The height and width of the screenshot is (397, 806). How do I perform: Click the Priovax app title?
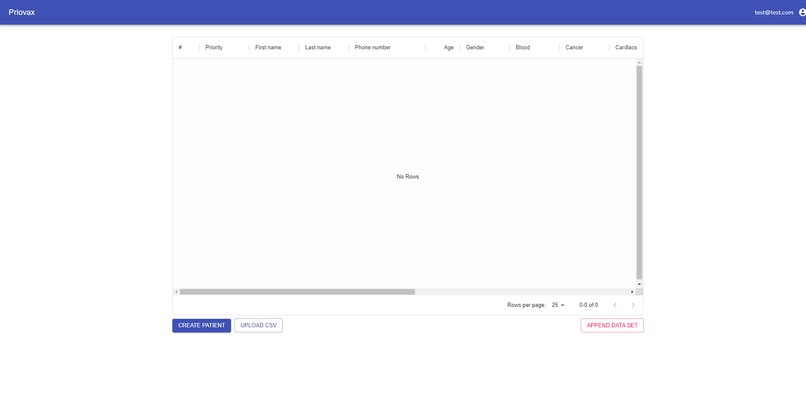[22, 12]
